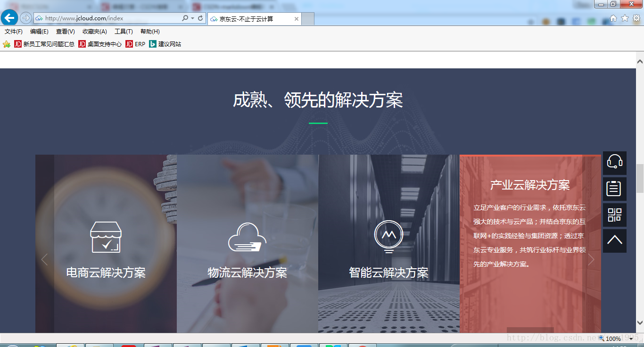Show the QR code icon in sidebar

tap(615, 215)
